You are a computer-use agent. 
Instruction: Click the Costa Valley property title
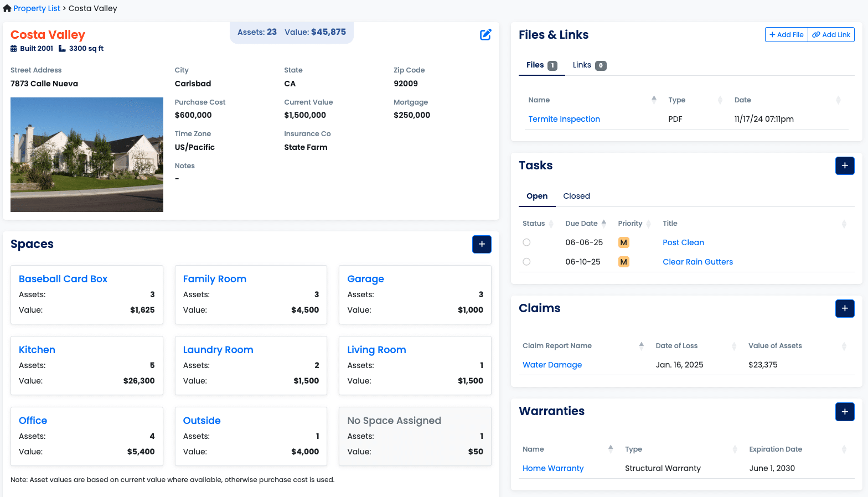tap(48, 35)
